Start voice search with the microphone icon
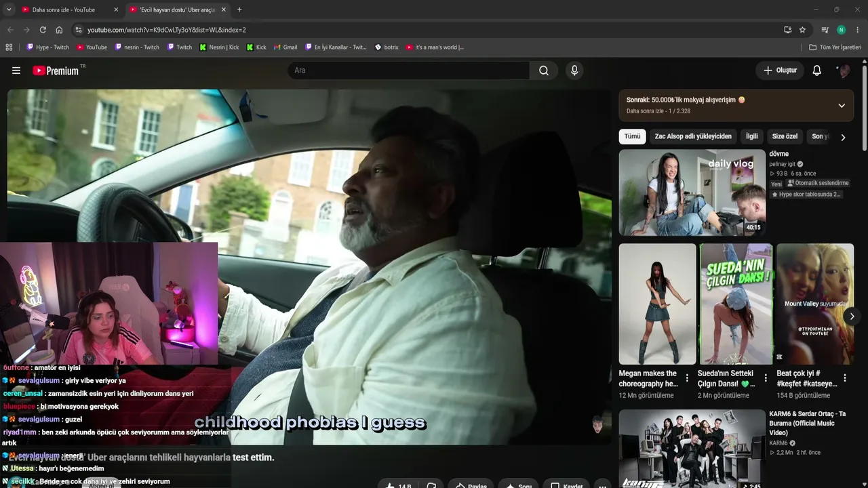Viewport: 868px width, 488px height. tap(574, 70)
